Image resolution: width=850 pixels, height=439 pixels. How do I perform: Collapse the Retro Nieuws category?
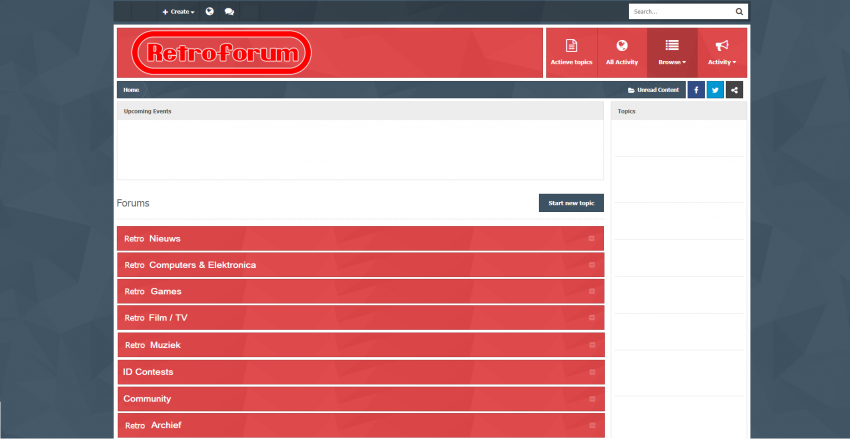[591, 239]
